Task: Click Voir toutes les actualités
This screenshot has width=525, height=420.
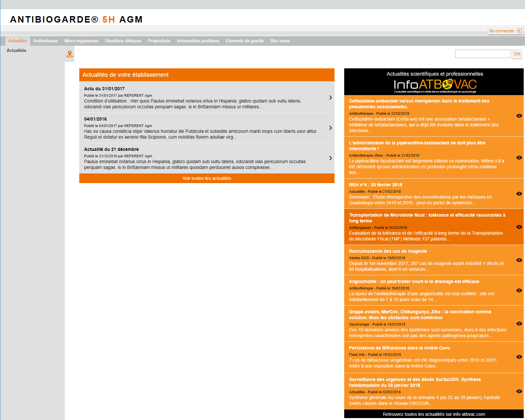Action: pyautogui.click(x=207, y=178)
